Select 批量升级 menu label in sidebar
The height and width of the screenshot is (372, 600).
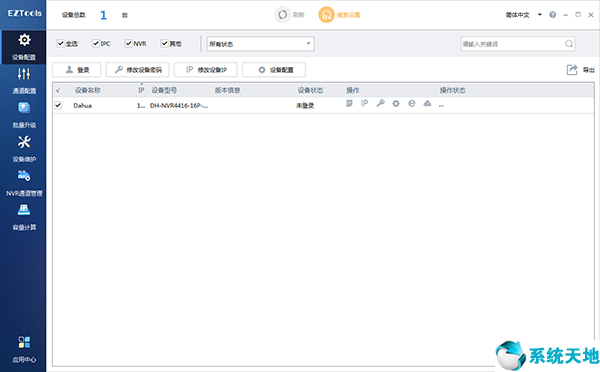point(24,125)
